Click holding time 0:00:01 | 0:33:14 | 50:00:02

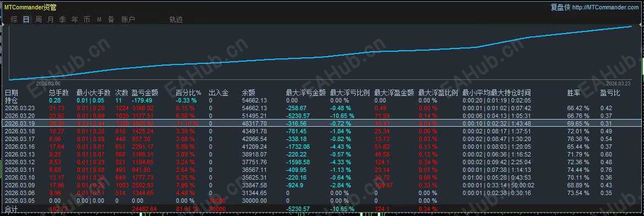point(498,185)
